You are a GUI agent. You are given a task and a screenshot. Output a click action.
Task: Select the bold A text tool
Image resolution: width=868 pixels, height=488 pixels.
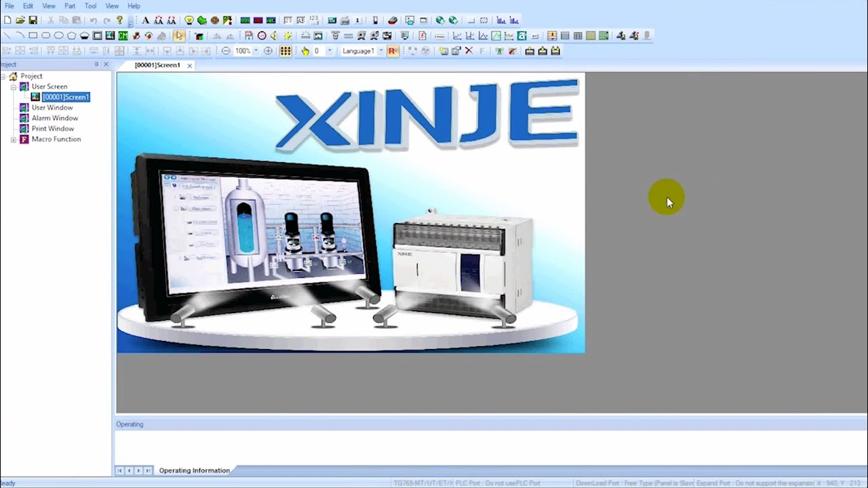click(x=145, y=20)
